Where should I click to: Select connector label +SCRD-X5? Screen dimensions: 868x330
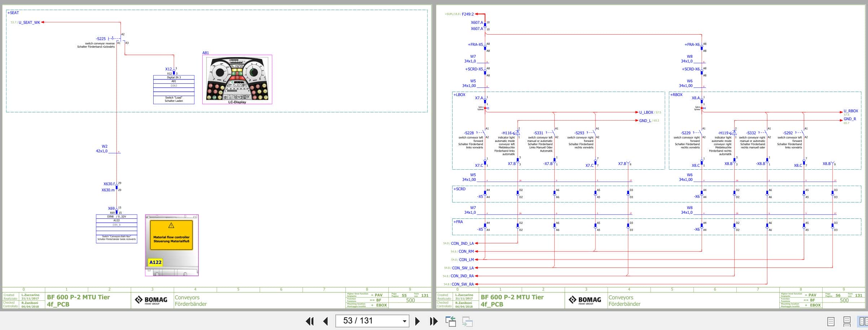(474, 69)
